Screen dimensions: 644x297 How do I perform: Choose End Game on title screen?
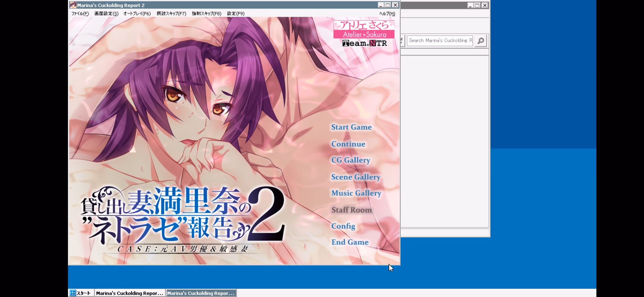point(350,242)
